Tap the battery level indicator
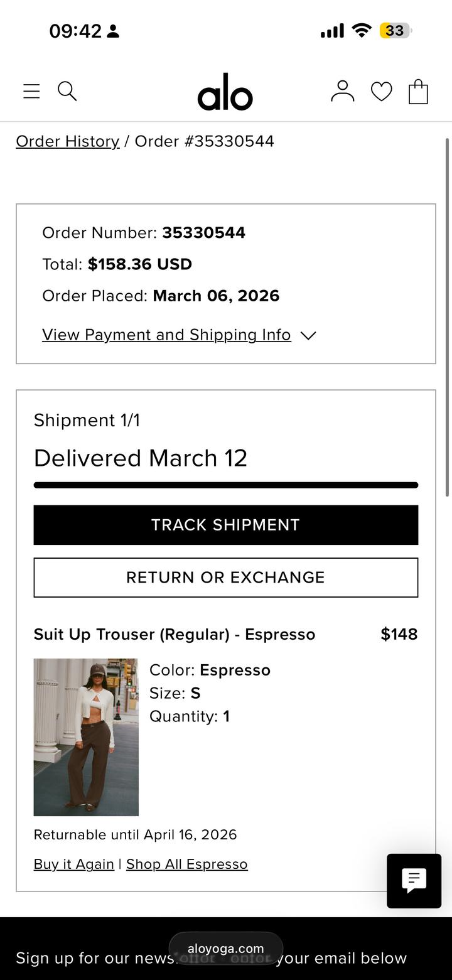Image resolution: width=452 pixels, height=980 pixels. pos(395,30)
